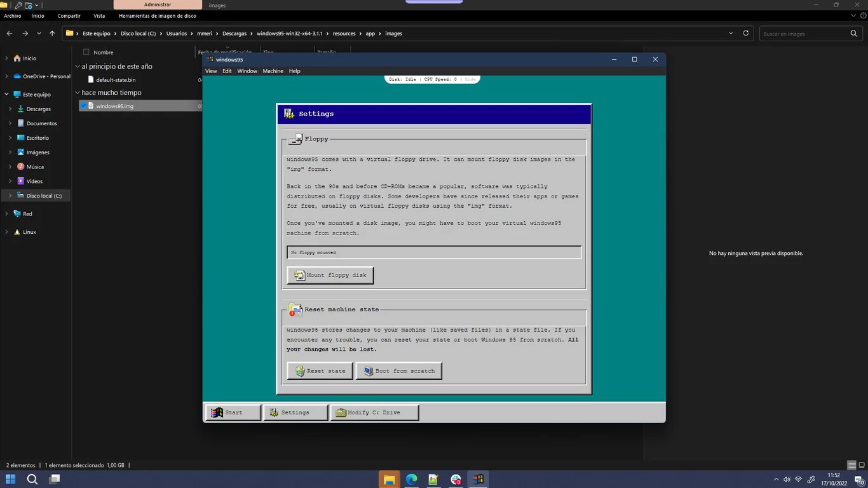This screenshot has height=488, width=868.
Task: Open the Window menu in windows95
Action: click(x=247, y=71)
